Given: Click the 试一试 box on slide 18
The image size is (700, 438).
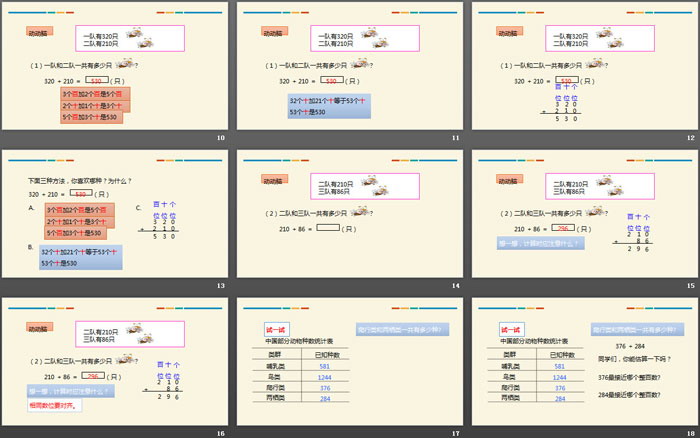Looking at the screenshot, I should click(x=511, y=330).
